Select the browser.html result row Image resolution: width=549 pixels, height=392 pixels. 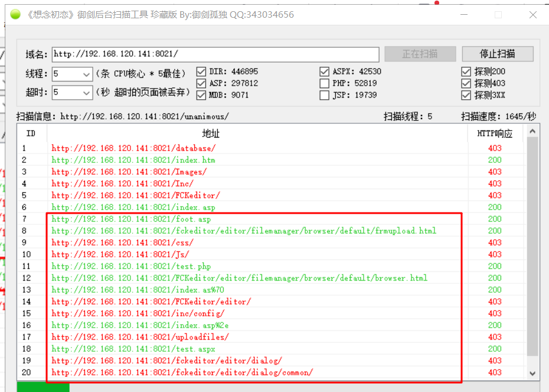pyautogui.click(x=270, y=278)
